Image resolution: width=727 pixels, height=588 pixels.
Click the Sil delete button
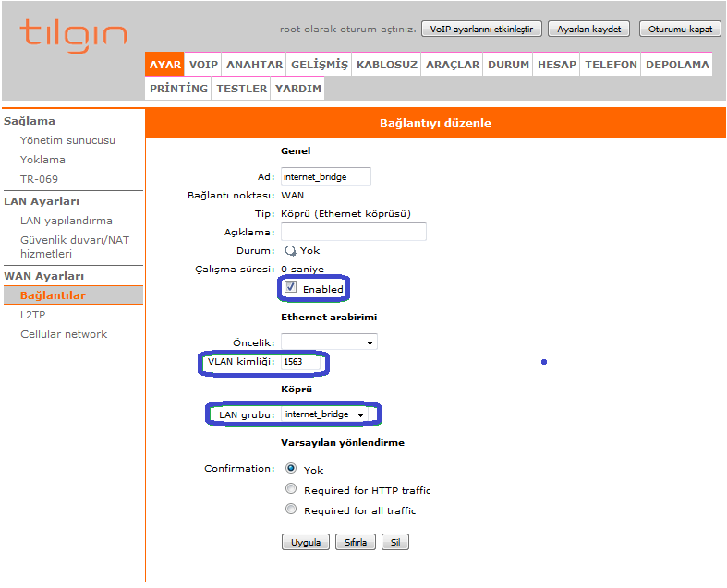395,542
